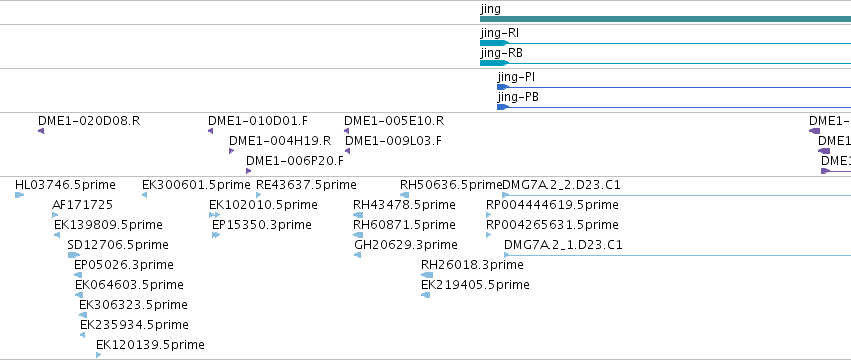This screenshot has width=851, height=360.
Task: Click the AF171725 feature label
Action: click(82, 205)
